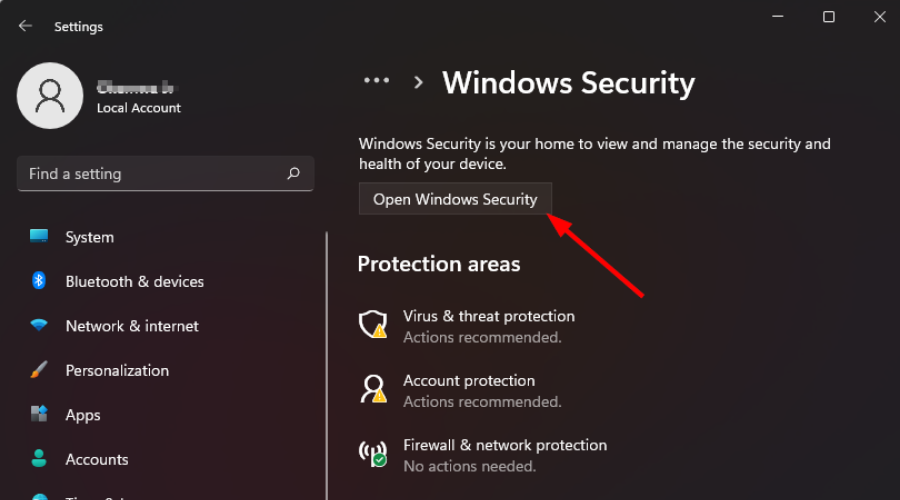Click the Accounts person icon
This screenshot has height=500, width=900.
coord(39,459)
